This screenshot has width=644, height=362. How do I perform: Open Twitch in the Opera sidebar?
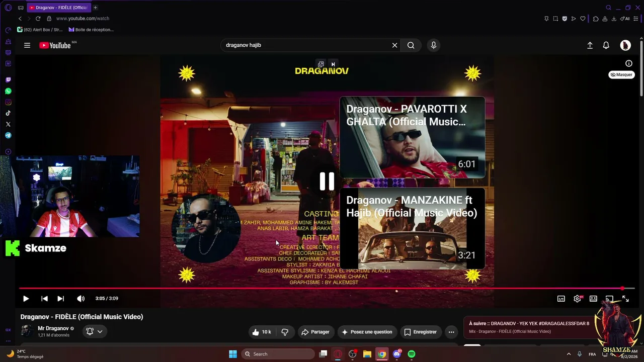[x=8, y=80]
